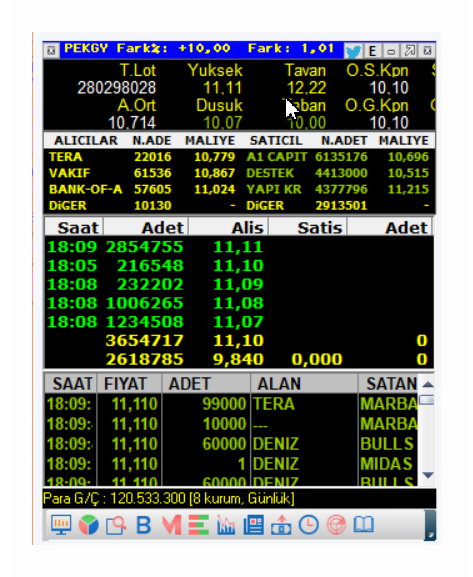Click the A.Ort value 10,714
This screenshot has width=473, height=577.
point(132,123)
